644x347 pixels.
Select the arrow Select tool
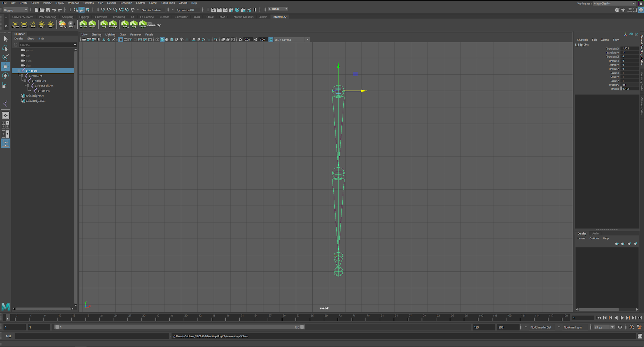[6, 39]
